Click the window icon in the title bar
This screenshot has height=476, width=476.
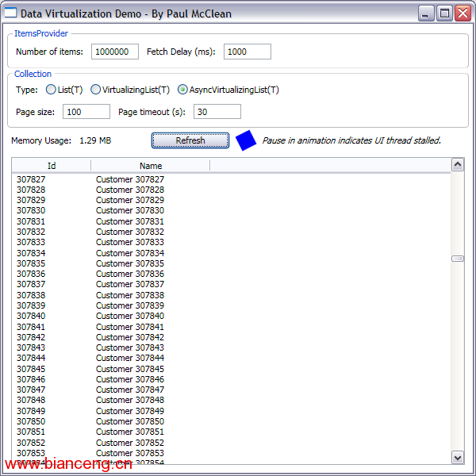pyautogui.click(x=10, y=13)
